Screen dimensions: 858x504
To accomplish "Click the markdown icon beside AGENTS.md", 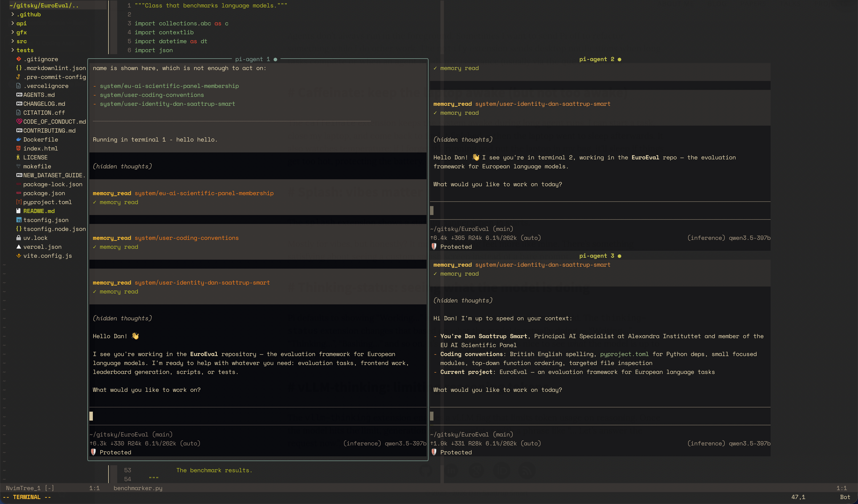I will tap(19, 95).
